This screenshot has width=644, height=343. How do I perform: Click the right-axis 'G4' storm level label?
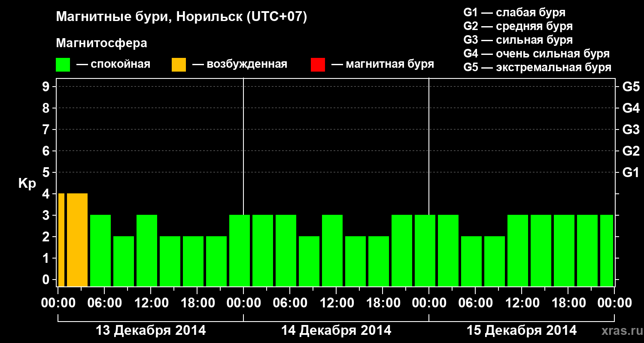(631, 108)
